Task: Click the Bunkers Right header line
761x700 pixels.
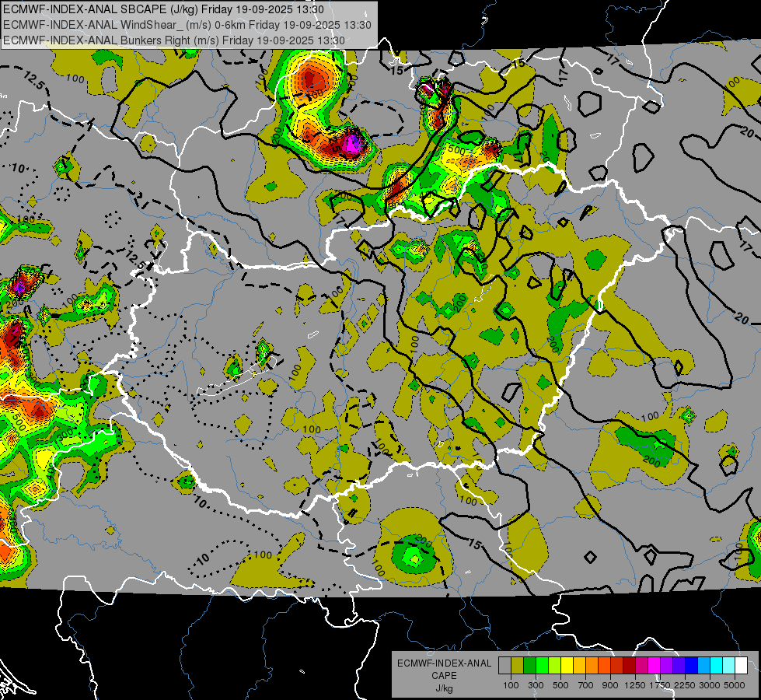Action: [x=173, y=39]
